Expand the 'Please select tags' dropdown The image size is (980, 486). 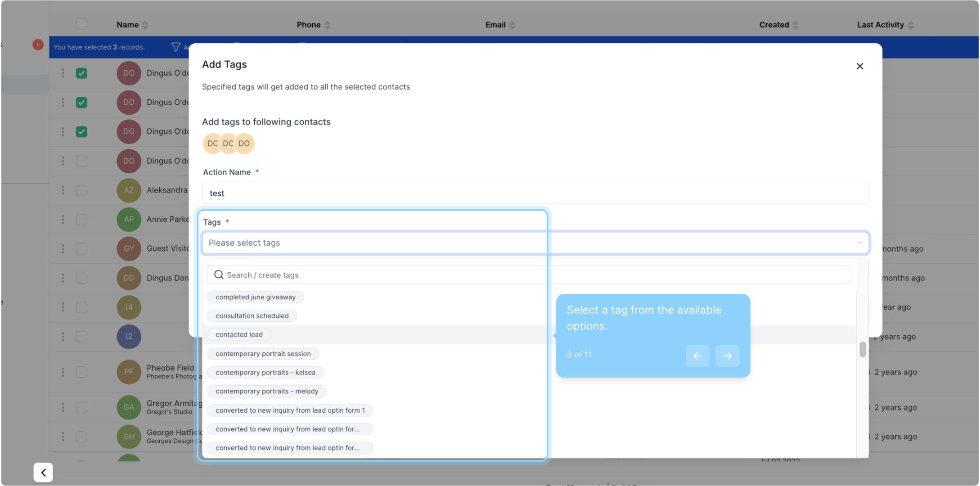coord(535,243)
